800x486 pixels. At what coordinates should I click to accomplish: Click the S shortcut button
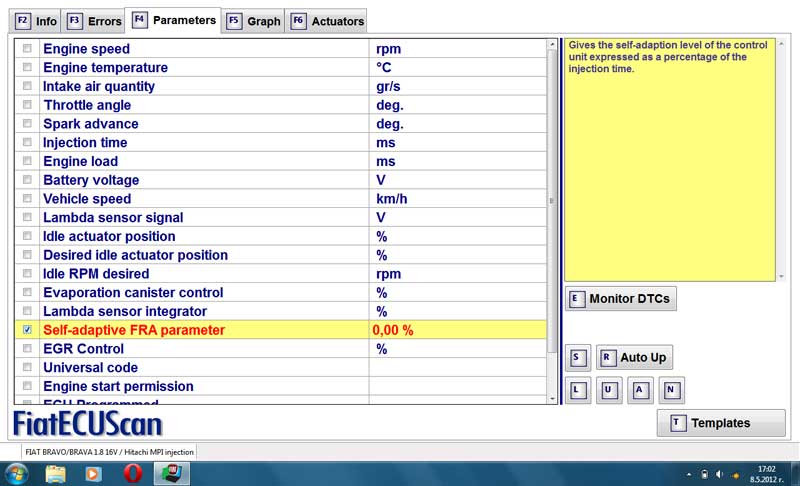577,357
